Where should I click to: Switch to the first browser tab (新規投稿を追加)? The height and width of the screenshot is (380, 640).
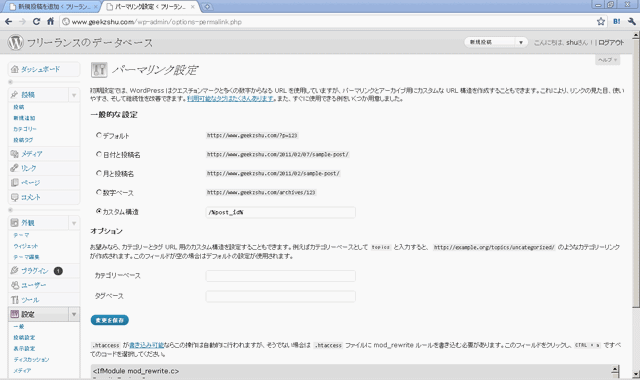pyautogui.click(x=51, y=7)
